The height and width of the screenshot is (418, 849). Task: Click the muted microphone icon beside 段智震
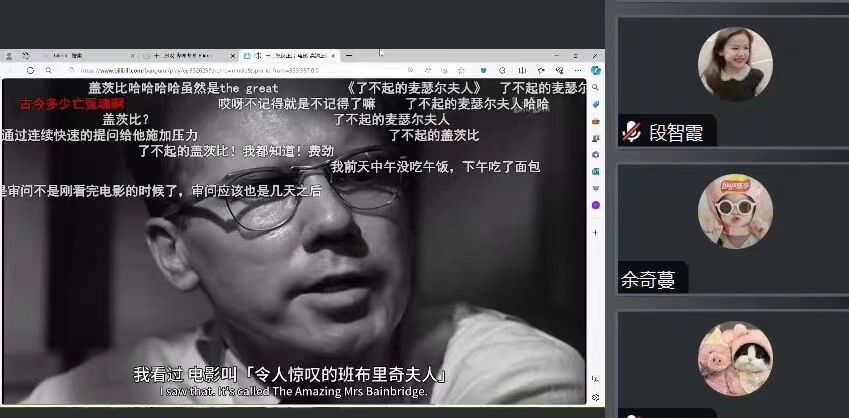631,132
